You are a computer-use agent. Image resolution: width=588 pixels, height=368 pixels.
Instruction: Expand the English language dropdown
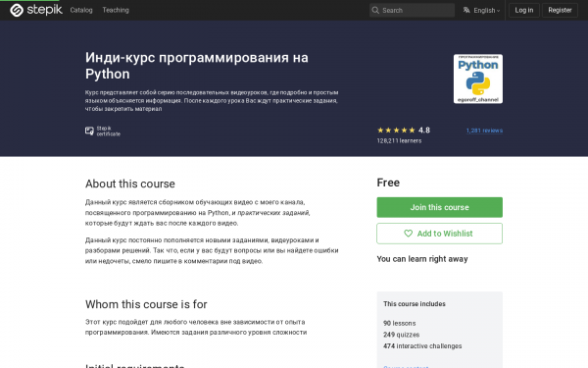point(486,11)
